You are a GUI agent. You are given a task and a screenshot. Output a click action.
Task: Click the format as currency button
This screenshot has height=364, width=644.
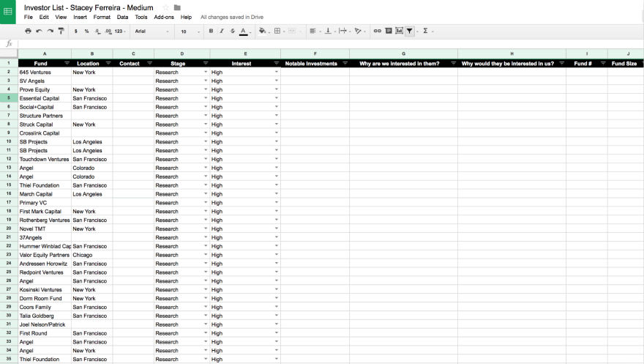76,31
